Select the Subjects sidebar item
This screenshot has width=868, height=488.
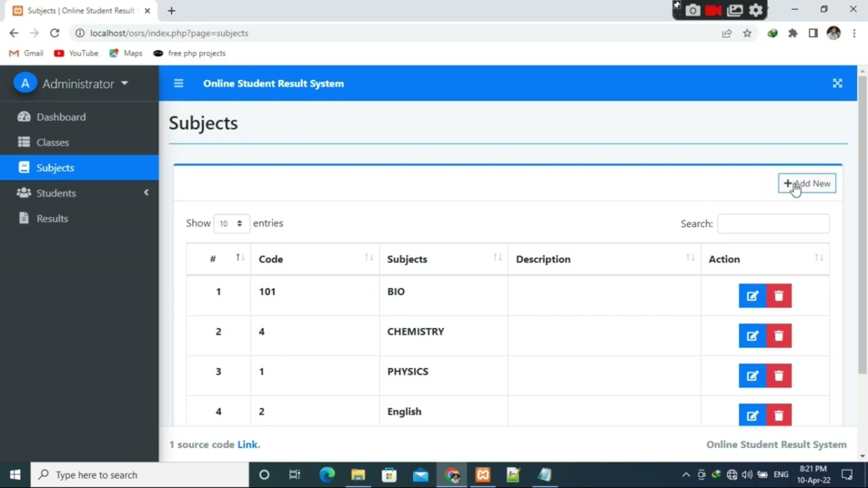point(79,167)
